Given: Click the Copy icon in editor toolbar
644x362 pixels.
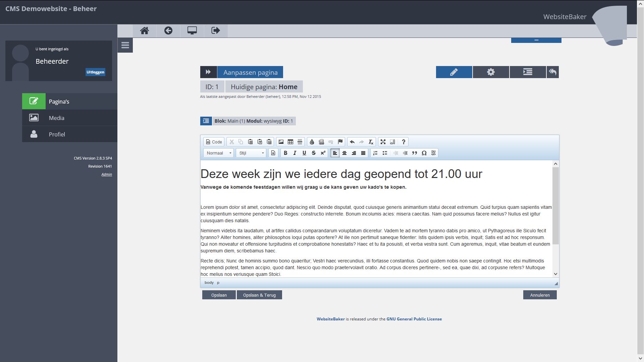Looking at the screenshot, I should (241, 142).
